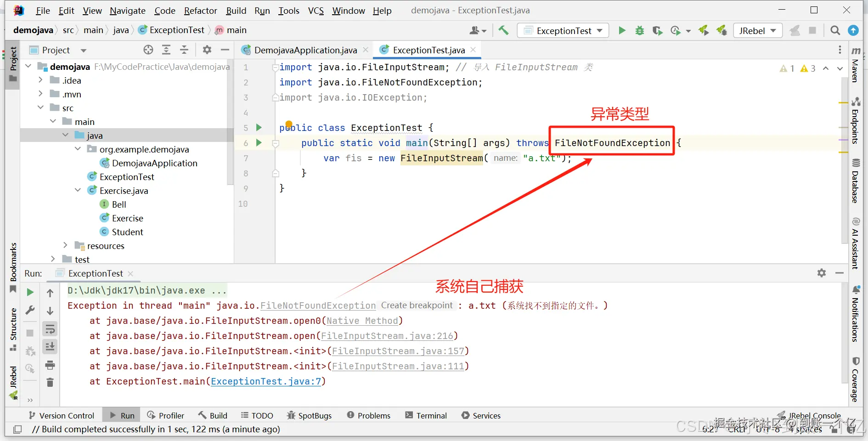Go to previous highlighted error arrow
The image size is (868, 441).
coord(826,68)
